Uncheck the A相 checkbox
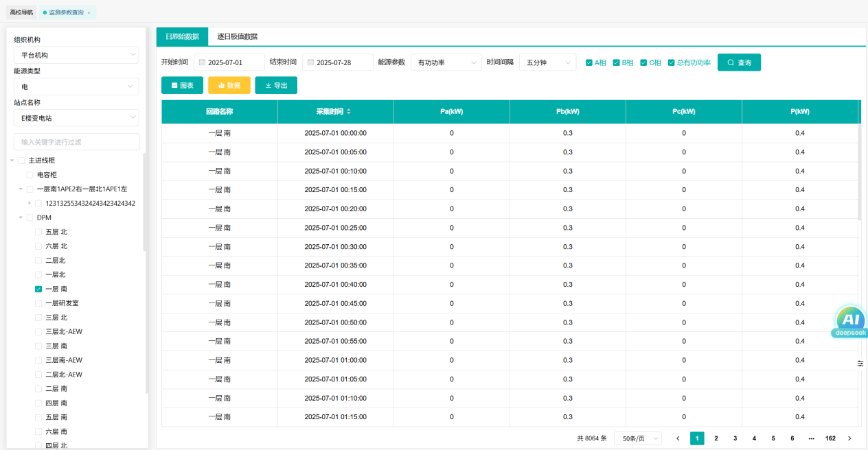 (589, 62)
